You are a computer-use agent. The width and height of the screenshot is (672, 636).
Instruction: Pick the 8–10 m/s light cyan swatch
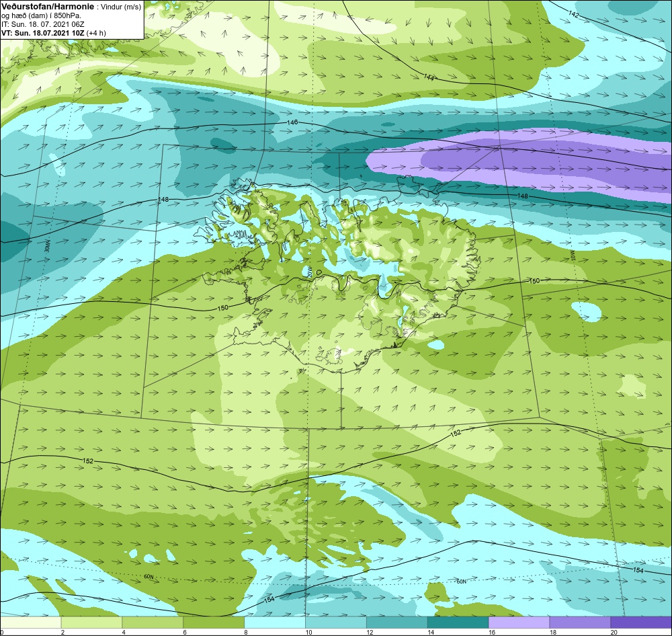tap(275, 622)
